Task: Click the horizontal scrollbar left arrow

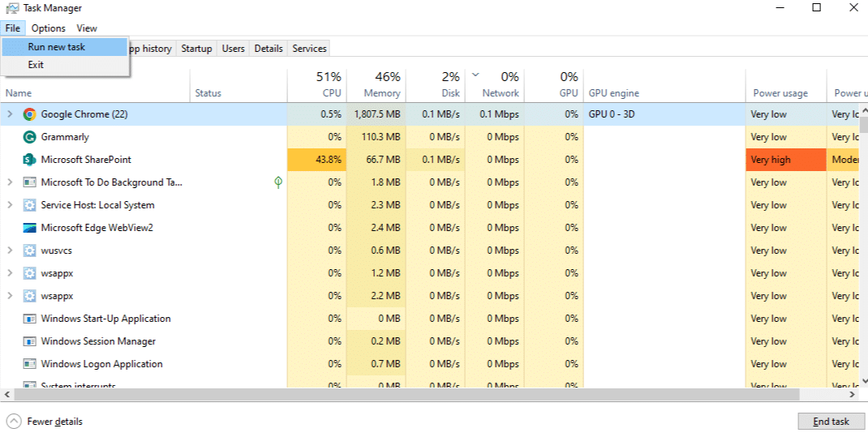Action: (x=6, y=394)
